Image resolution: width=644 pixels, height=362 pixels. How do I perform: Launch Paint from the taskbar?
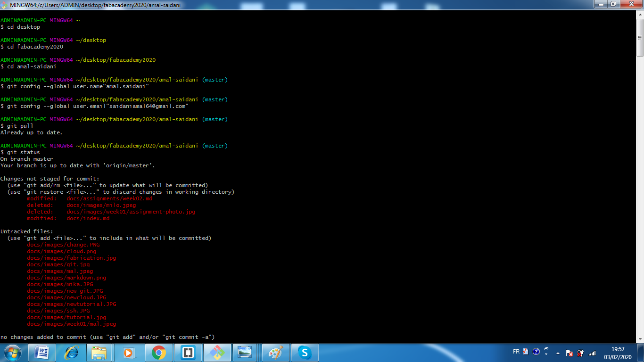tap(275, 353)
